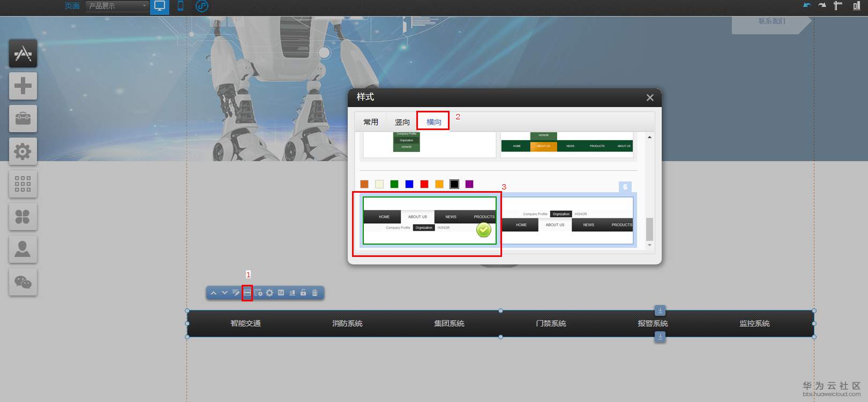
Task: Open the gear settings sidebar icon
Action: click(x=23, y=151)
